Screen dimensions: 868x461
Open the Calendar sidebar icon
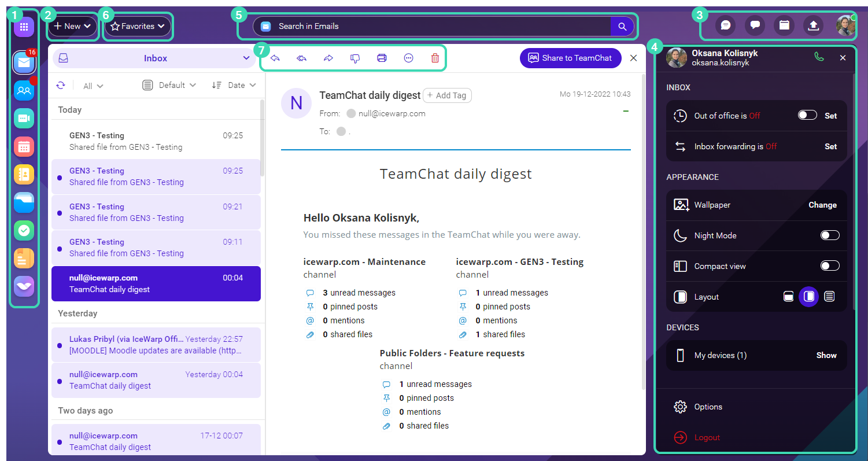[24, 147]
